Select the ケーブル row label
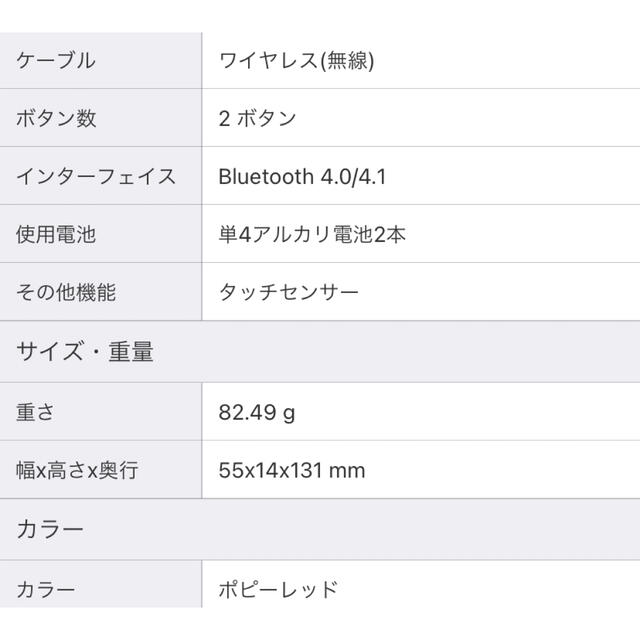The height and width of the screenshot is (640, 640). coord(56,60)
